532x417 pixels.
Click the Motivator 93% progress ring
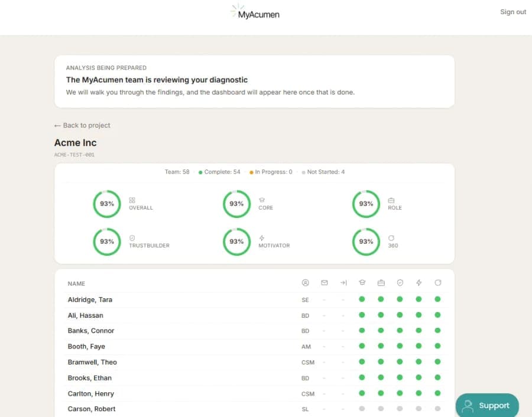pyautogui.click(x=236, y=242)
